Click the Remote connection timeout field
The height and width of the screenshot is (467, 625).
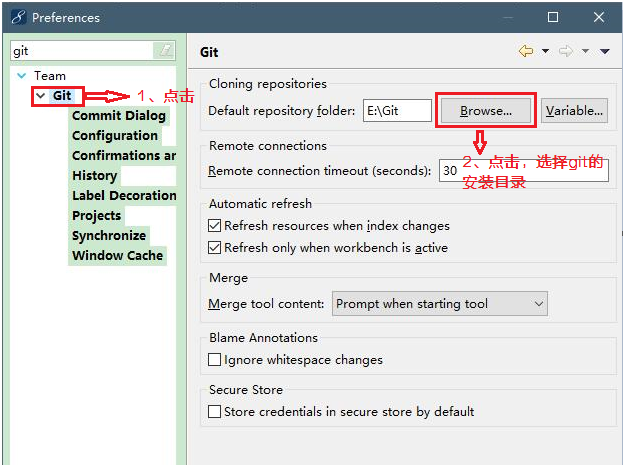point(524,171)
